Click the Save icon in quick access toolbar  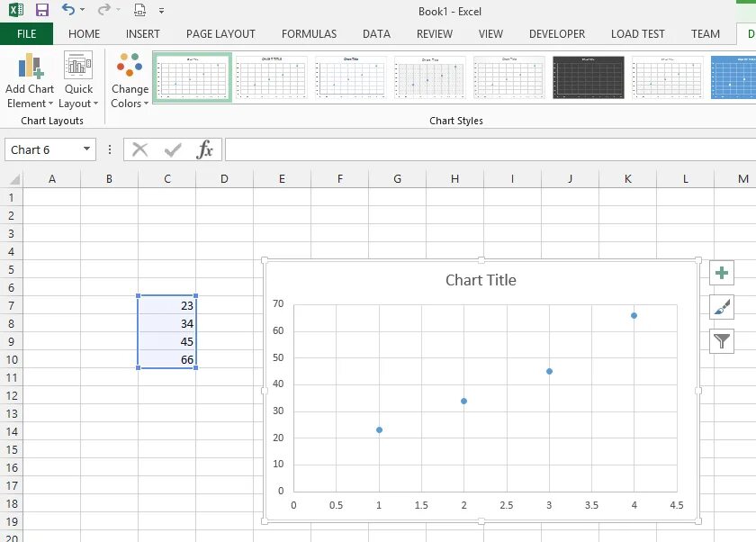[x=41, y=10]
